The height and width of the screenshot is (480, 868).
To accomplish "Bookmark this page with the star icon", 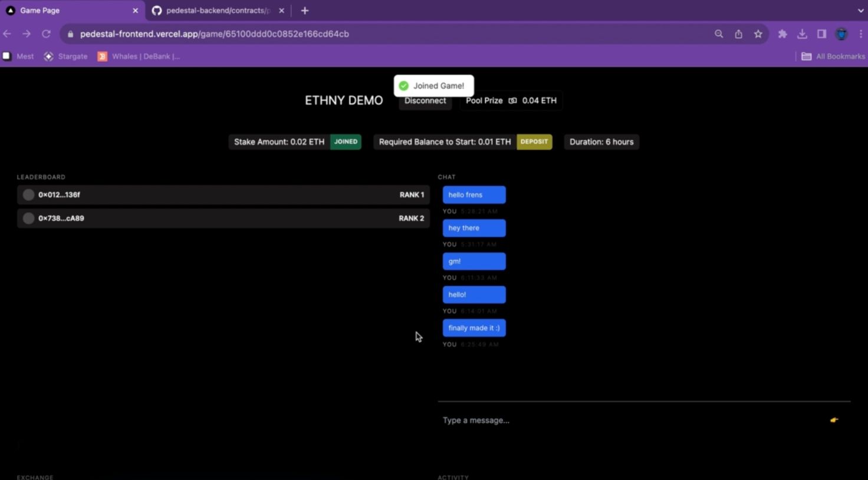I will point(758,34).
